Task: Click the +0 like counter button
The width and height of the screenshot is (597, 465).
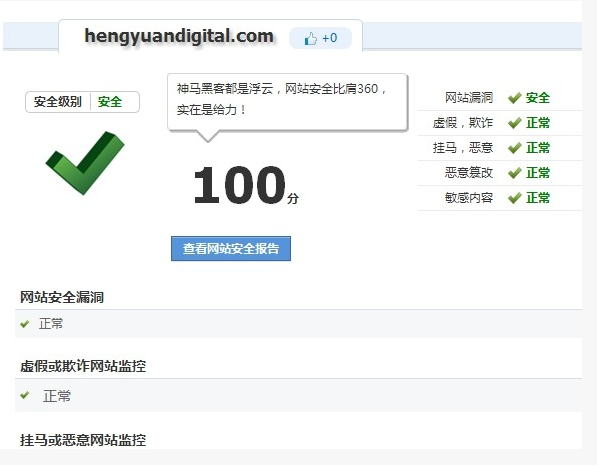Action: click(320, 38)
